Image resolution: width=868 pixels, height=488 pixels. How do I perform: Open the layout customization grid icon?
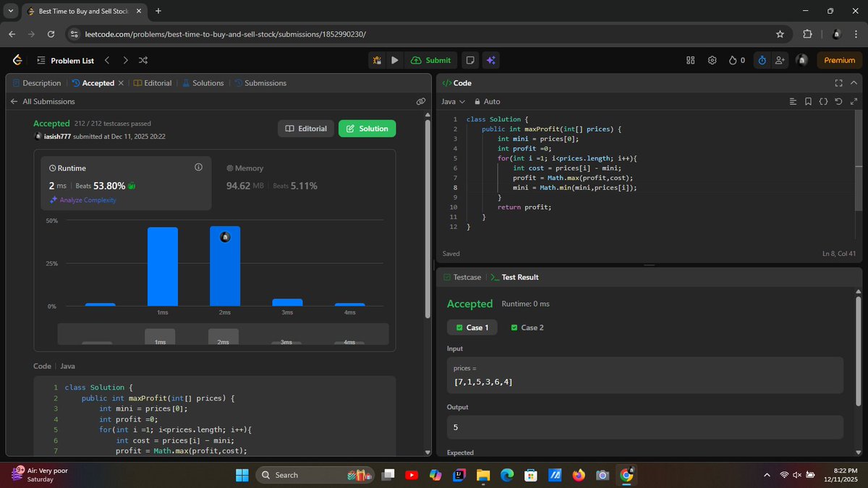(x=691, y=60)
